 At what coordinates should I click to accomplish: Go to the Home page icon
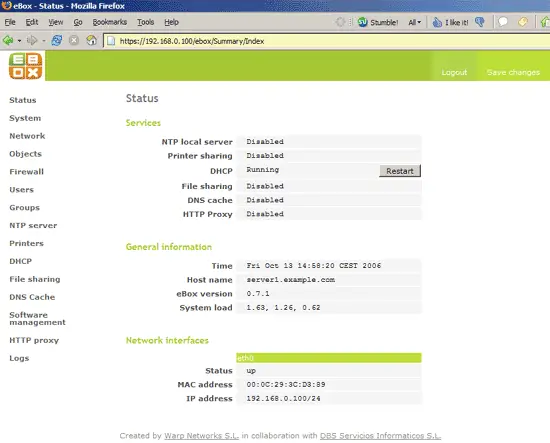point(92,40)
